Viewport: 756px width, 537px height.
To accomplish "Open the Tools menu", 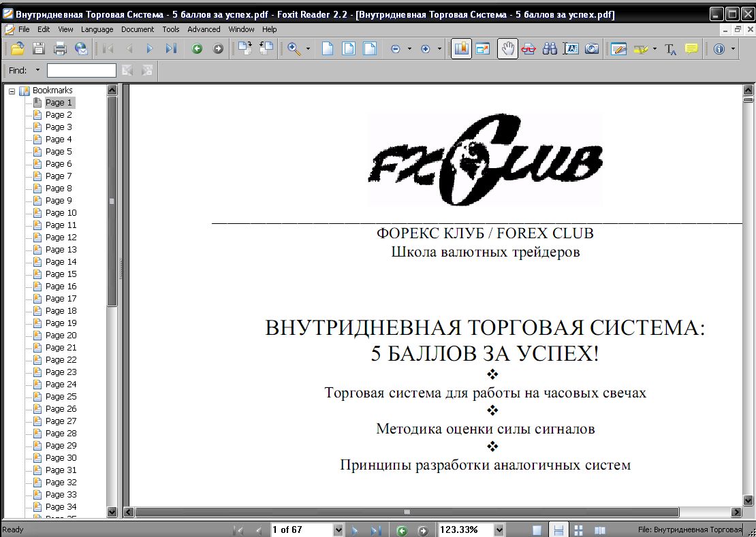I will [x=171, y=29].
